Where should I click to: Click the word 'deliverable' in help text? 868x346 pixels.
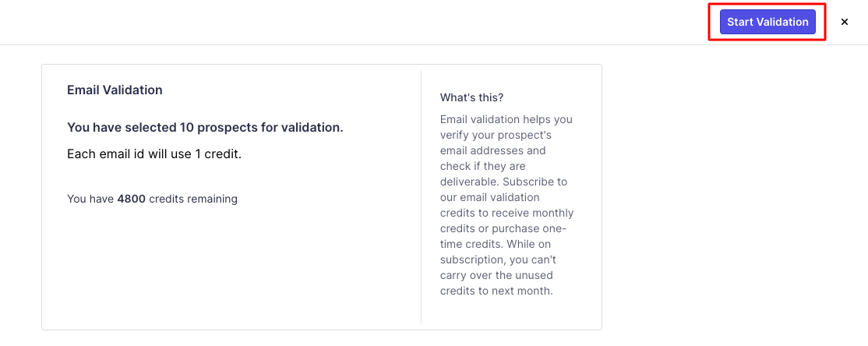point(470,182)
